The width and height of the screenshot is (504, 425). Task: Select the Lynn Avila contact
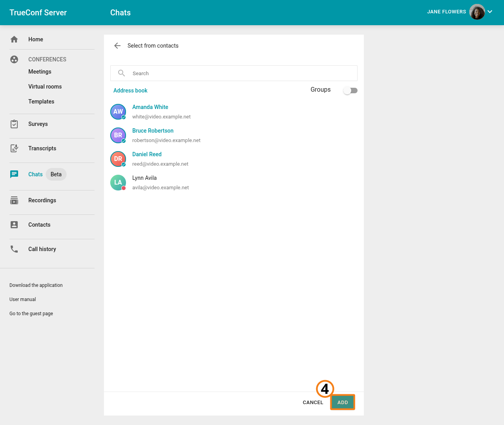point(145,178)
